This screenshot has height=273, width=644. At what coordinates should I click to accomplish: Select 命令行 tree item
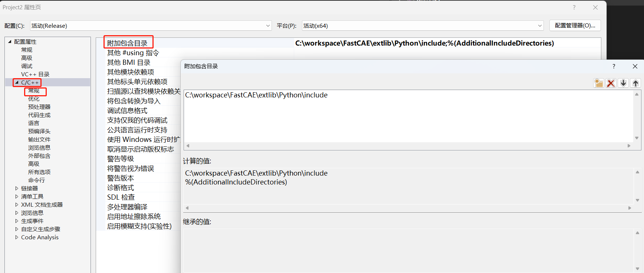click(x=36, y=180)
